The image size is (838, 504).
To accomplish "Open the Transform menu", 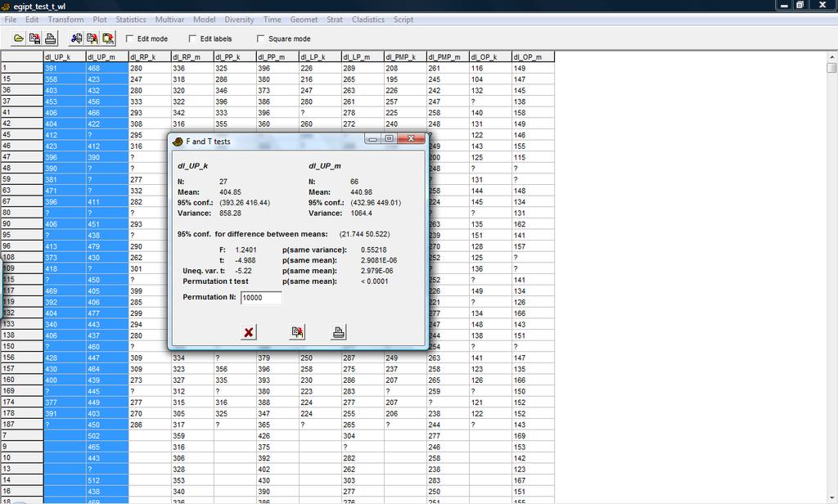I will (65, 20).
